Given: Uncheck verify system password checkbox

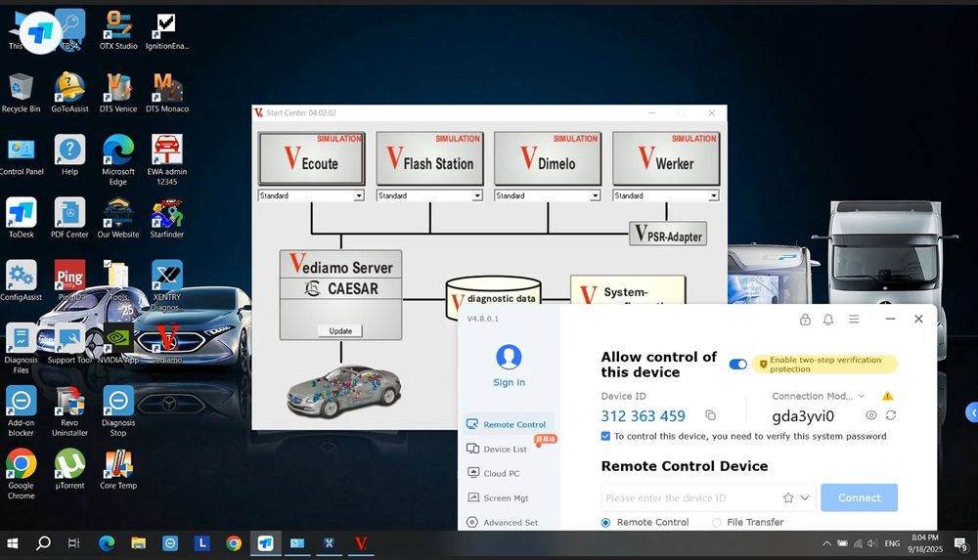Looking at the screenshot, I should [x=605, y=436].
